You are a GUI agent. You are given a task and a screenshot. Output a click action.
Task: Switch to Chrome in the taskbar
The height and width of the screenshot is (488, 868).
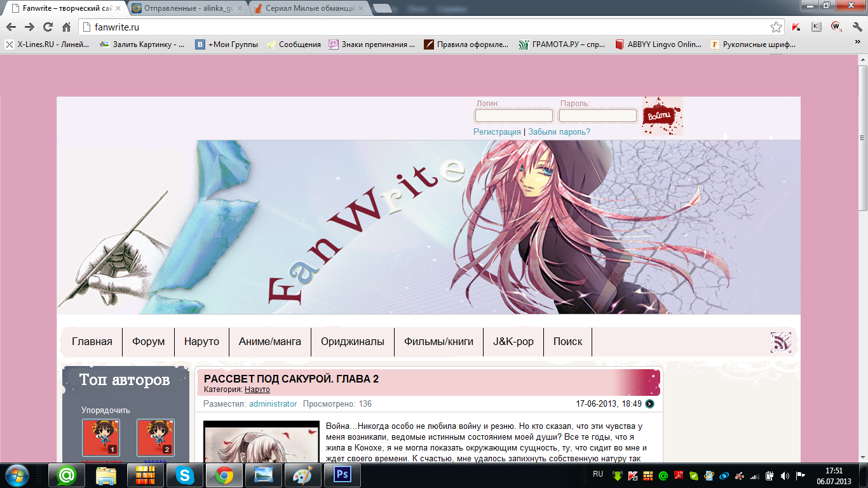(223, 475)
